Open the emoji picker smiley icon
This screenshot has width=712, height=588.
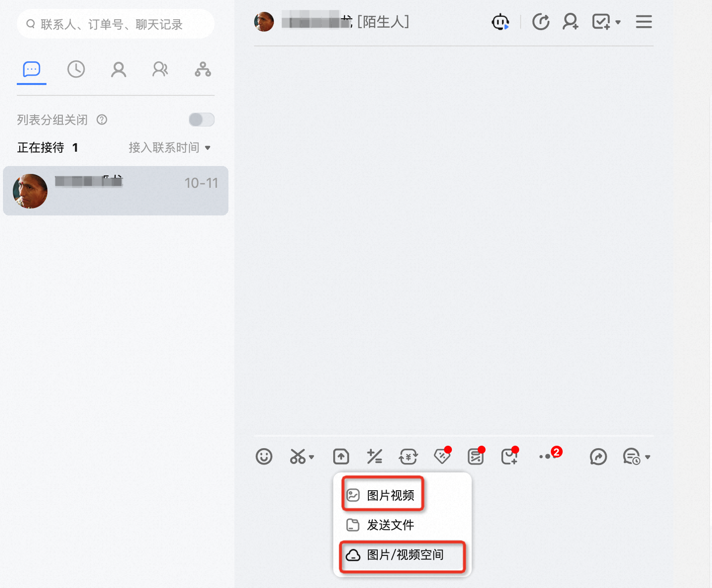tap(264, 457)
